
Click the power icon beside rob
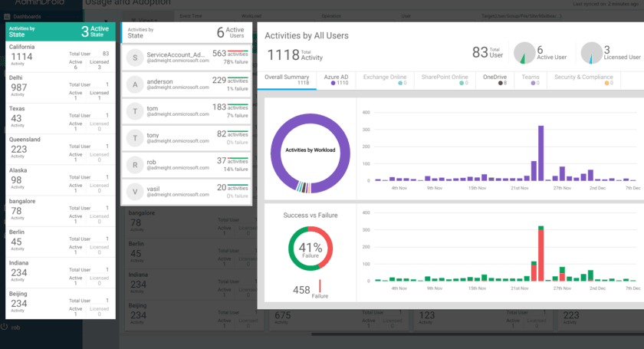coord(5,327)
